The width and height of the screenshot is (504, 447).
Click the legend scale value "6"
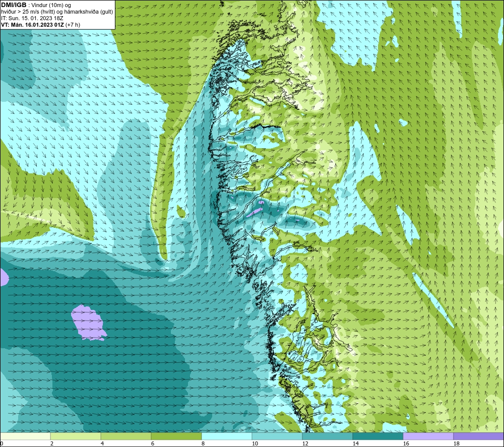[x=153, y=443]
